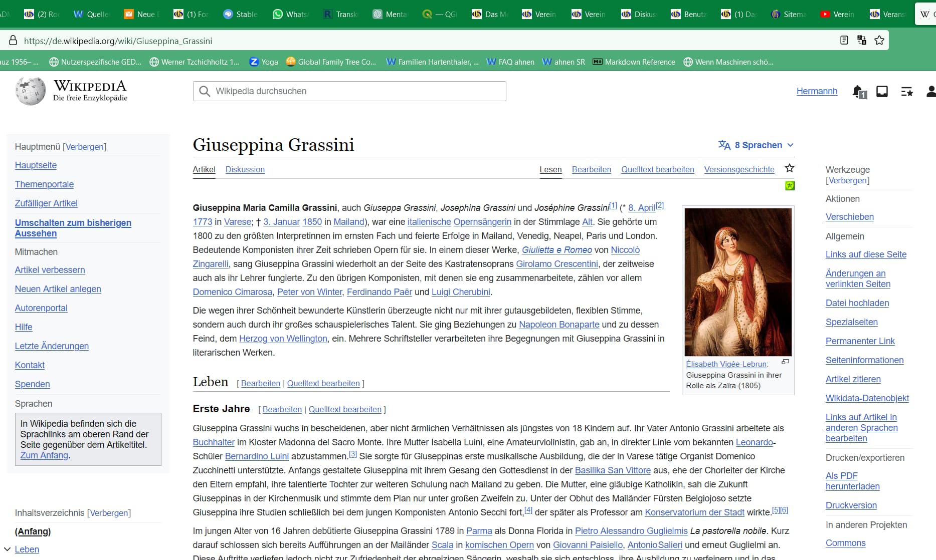Open Zufälliger Artikel link
Image resolution: width=936 pixels, height=560 pixels.
pyautogui.click(x=46, y=203)
